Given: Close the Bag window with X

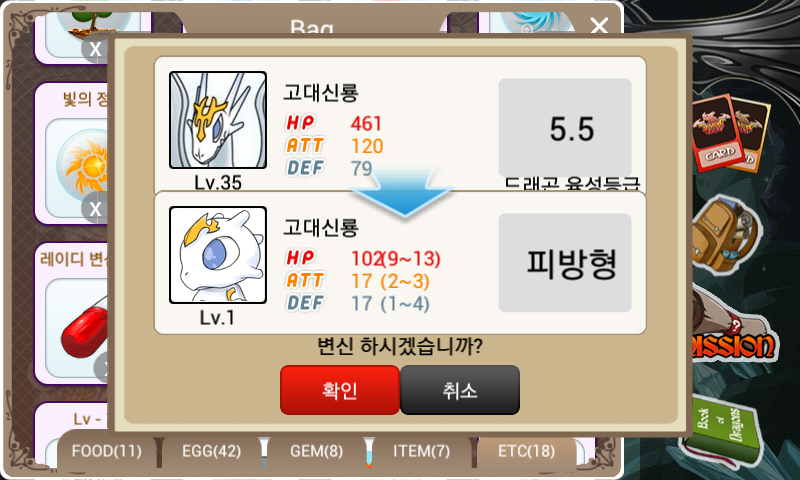Looking at the screenshot, I should coord(599,25).
